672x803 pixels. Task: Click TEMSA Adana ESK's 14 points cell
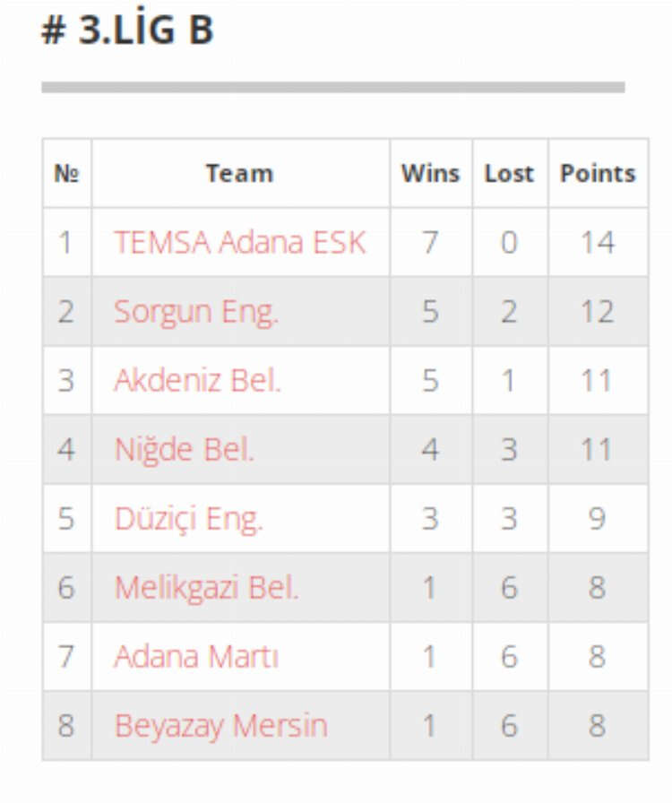pos(598,243)
